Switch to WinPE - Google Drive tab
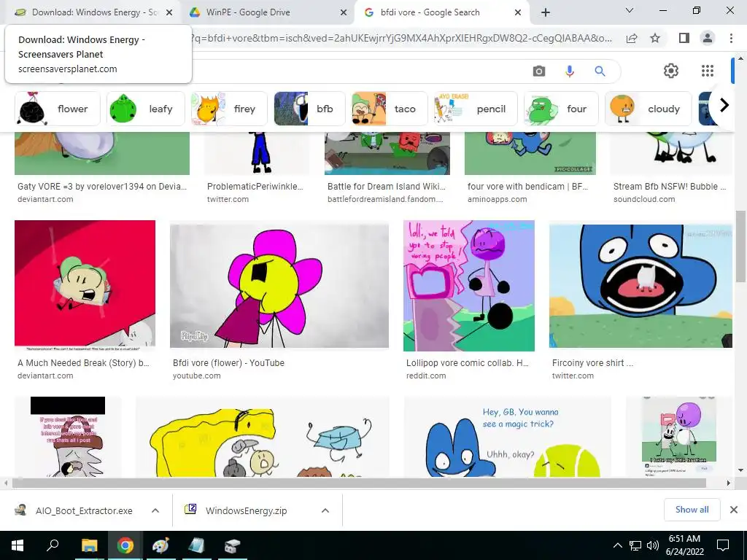Viewport: 747px width, 560px height. 266,12
